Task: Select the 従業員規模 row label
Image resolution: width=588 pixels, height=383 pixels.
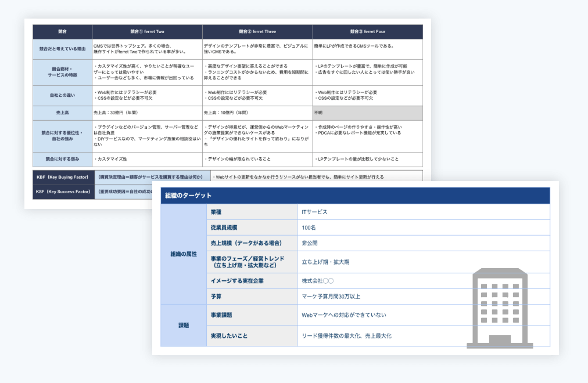Action: tap(252, 227)
